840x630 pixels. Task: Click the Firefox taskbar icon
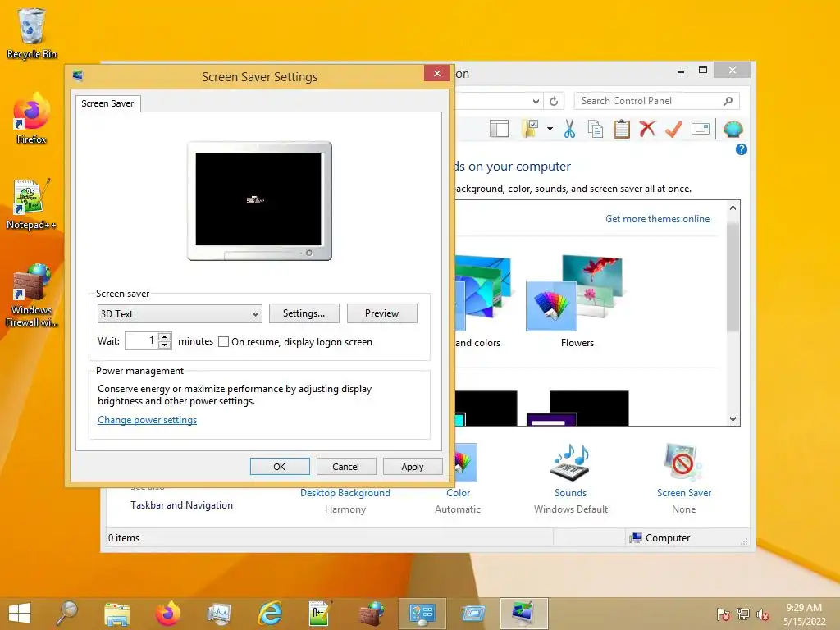coord(167,614)
